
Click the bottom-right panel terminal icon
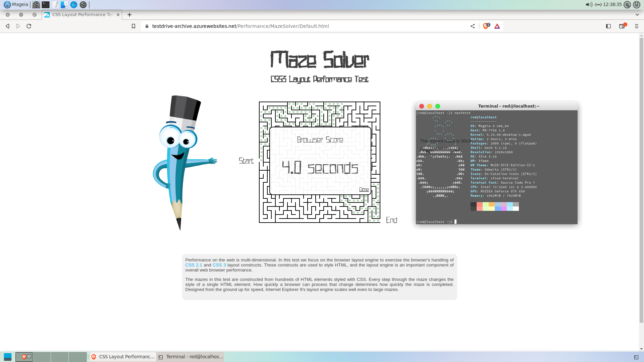[x=636, y=357]
